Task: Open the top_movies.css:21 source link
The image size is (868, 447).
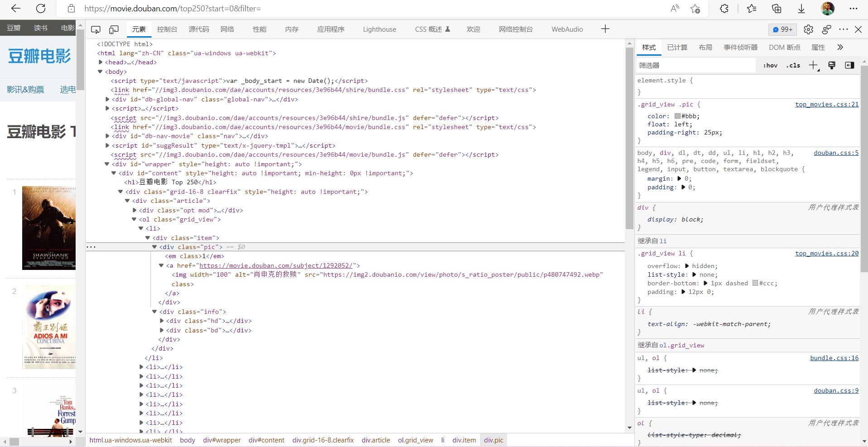Action: pyautogui.click(x=826, y=105)
